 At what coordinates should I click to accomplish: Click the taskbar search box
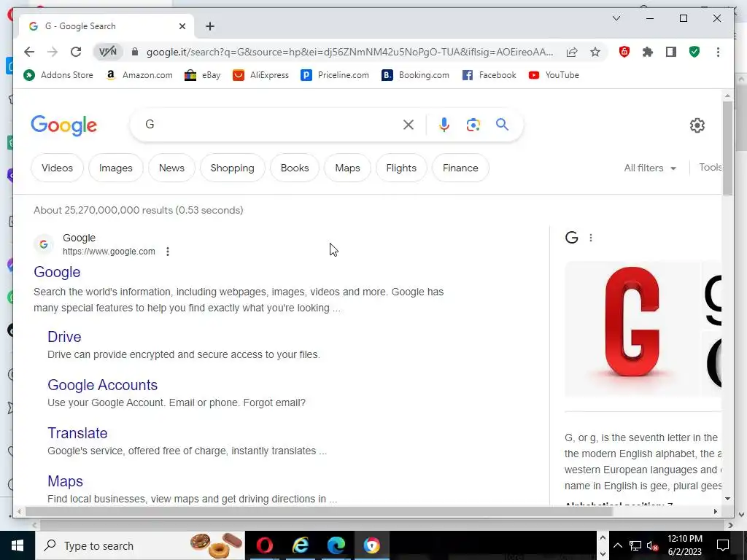tap(139, 545)
